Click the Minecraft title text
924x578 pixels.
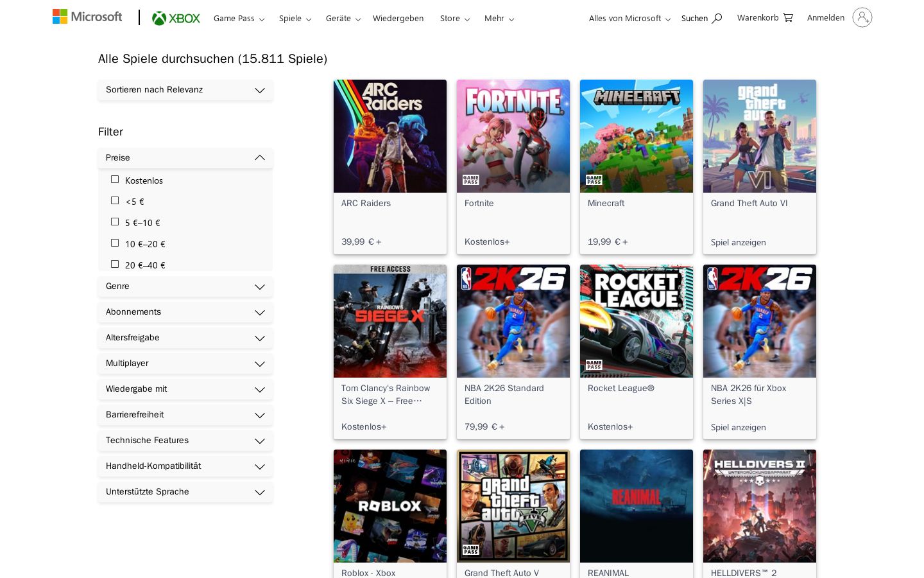coord(606,204)
